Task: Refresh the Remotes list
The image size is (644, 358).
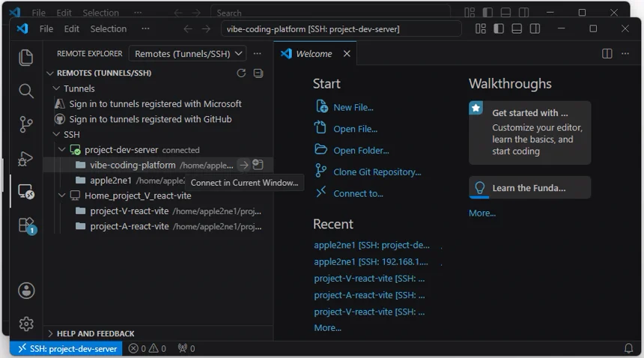Action: (x=241, y=73)
